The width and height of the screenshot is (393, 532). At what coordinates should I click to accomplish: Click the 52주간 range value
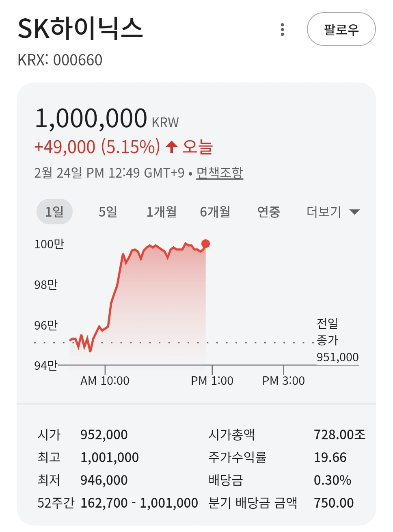pos(139,503)
